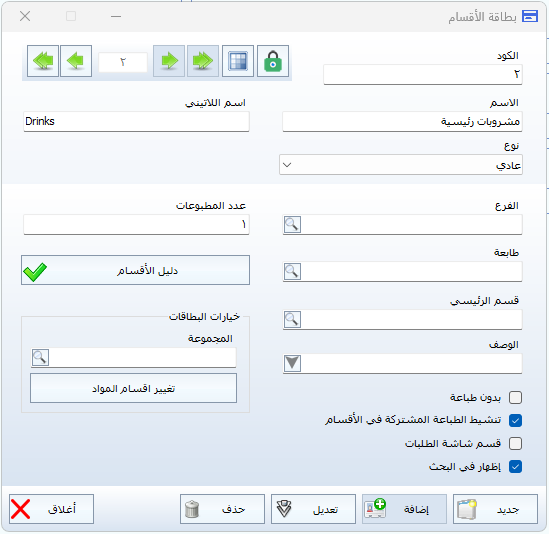Open search magnifier in الفرع field
Image resolution: width=549 pixels, height=534 pixels.
(x=292, y=224)
